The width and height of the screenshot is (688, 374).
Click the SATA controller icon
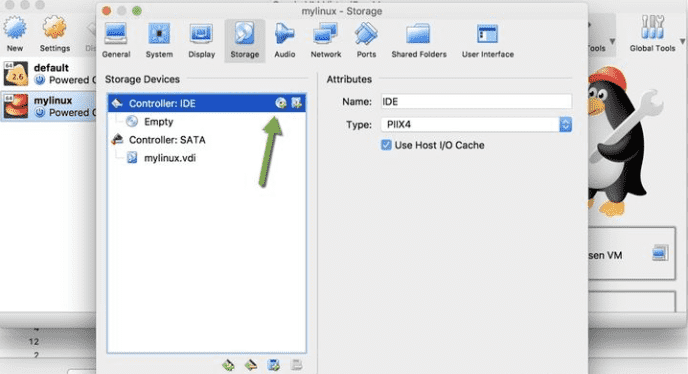click(x=117, y=140)
